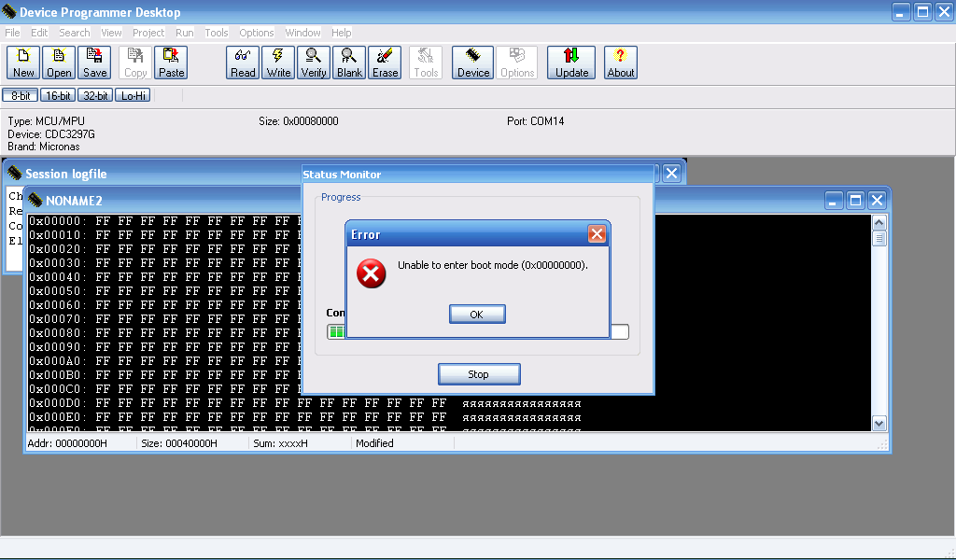
Task: Erase the device with the Erase icon
Action: (385, 63)
